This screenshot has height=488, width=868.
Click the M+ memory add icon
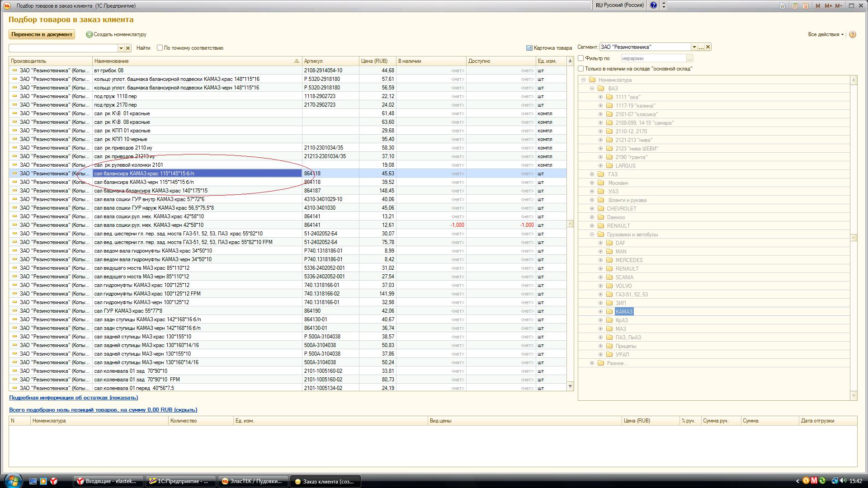click(x=828, y=6)
